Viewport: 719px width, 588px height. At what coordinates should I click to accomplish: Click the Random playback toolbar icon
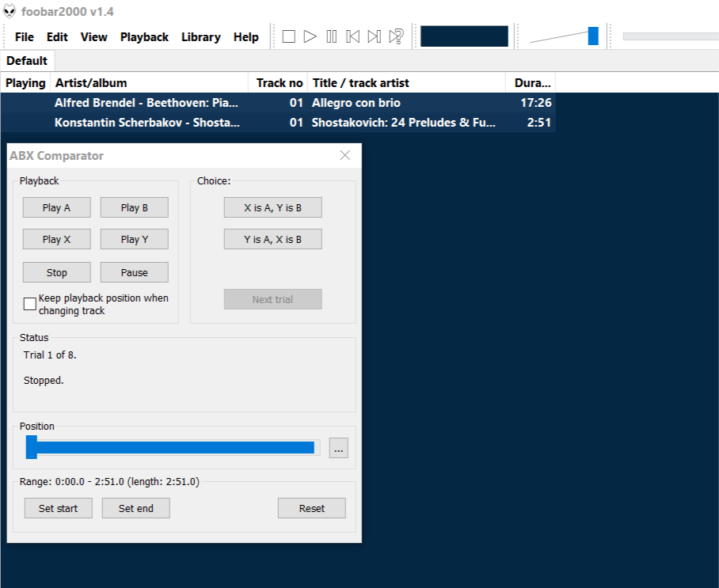(x=396, y=36)
